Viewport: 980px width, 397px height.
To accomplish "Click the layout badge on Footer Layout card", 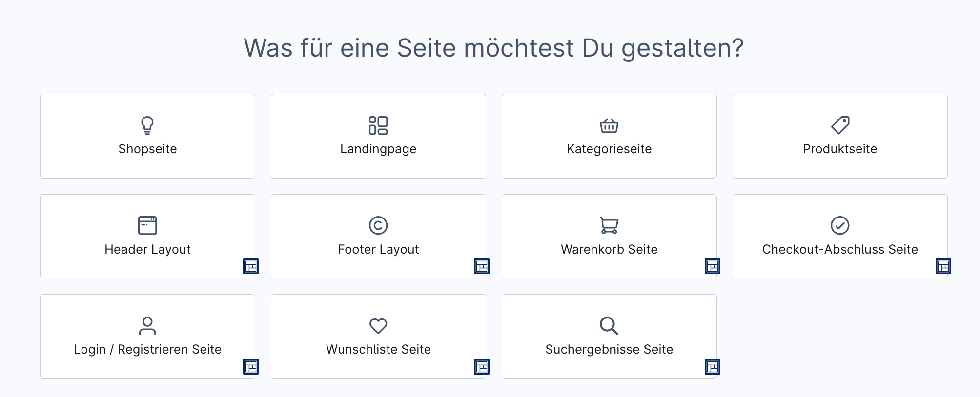I will point(482,266).
